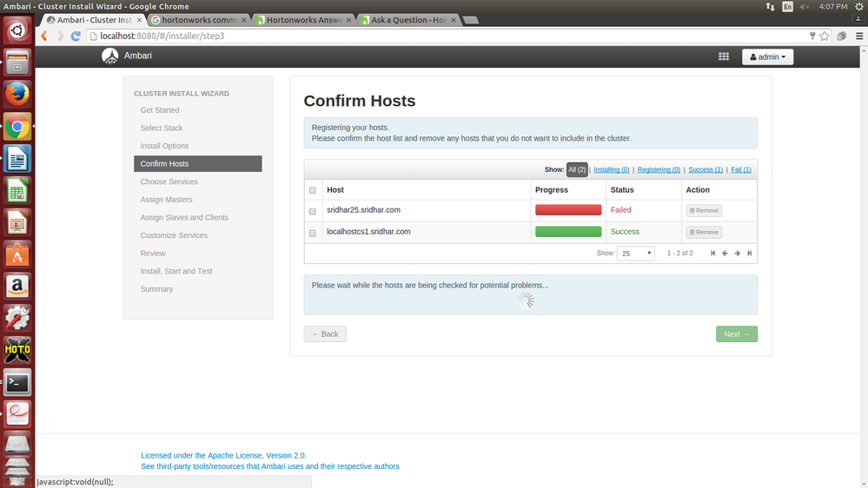
Task: Check the sridhar25.sridhar.com host checkbox
Action: (x=312, y=211)
